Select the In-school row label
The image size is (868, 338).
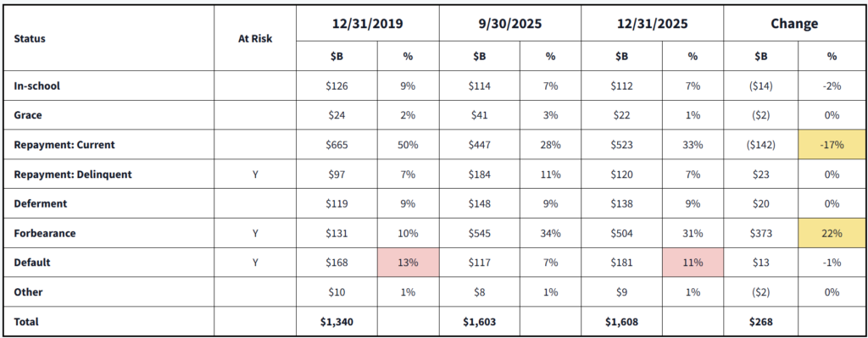click(37, 86)
